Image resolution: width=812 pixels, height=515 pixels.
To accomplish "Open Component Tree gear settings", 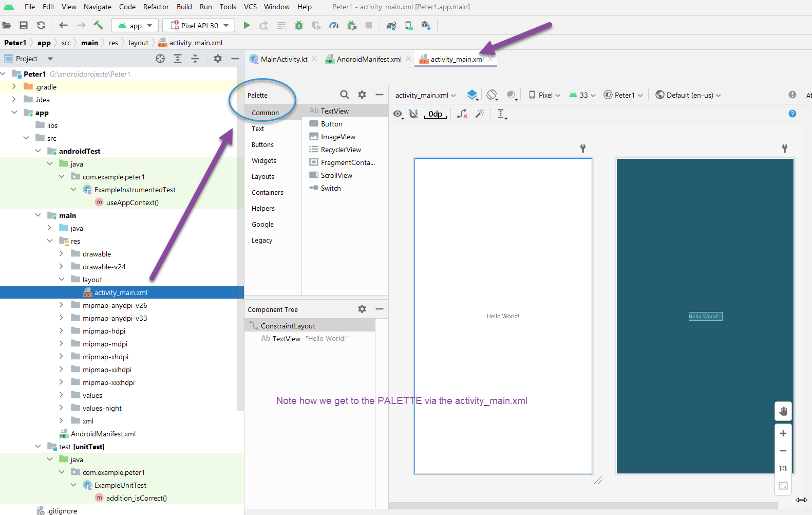I will (362, 309).
